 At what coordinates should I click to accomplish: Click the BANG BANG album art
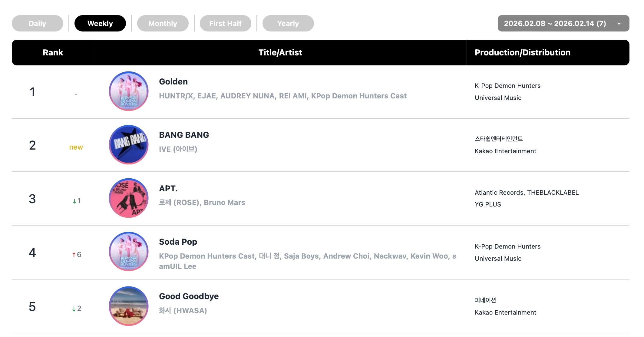click(x=129, y=145)
